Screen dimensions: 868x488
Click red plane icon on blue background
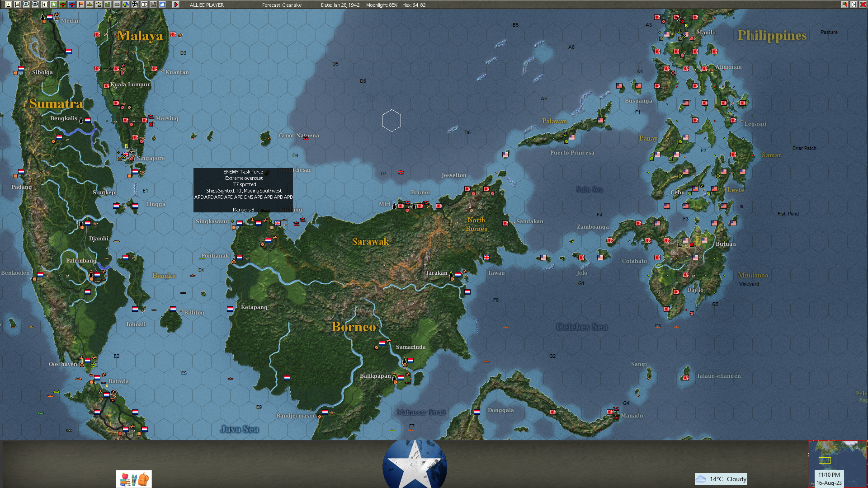click(x=72, y=5)
